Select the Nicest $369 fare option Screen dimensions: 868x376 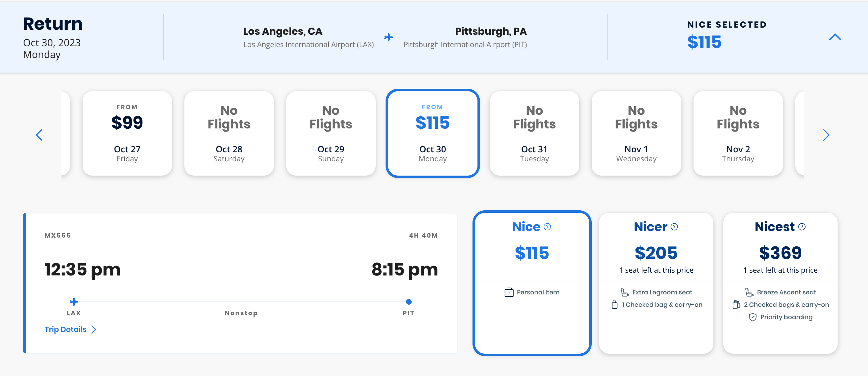[x=780, y=253]
